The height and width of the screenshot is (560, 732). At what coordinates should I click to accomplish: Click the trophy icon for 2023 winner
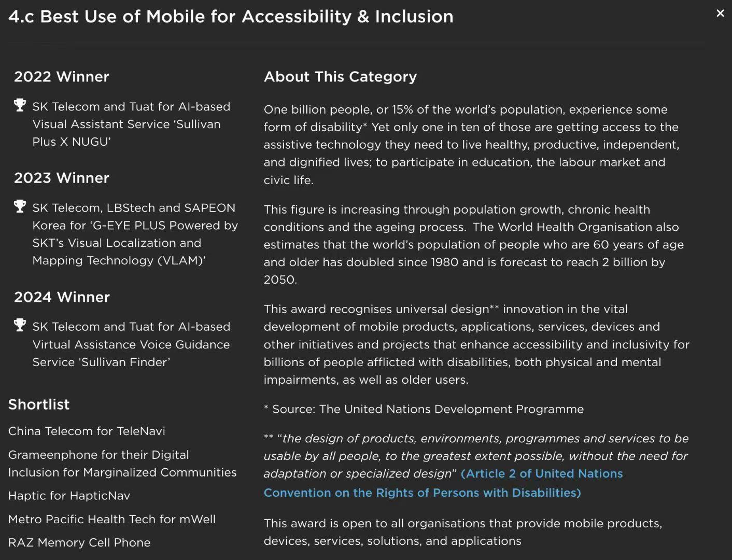pos(20,206)
